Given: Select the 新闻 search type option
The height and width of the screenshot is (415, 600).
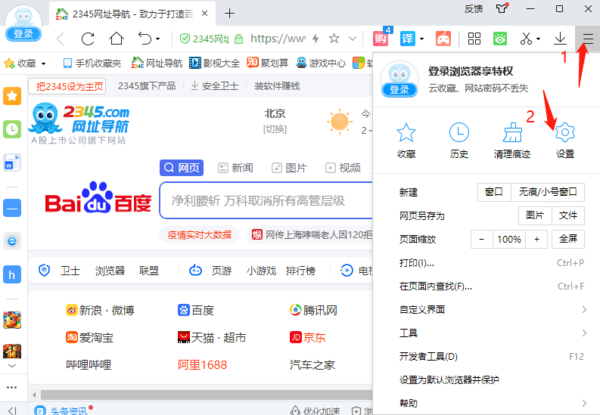Looking at the screenshot, I should (x=234, y=167).
